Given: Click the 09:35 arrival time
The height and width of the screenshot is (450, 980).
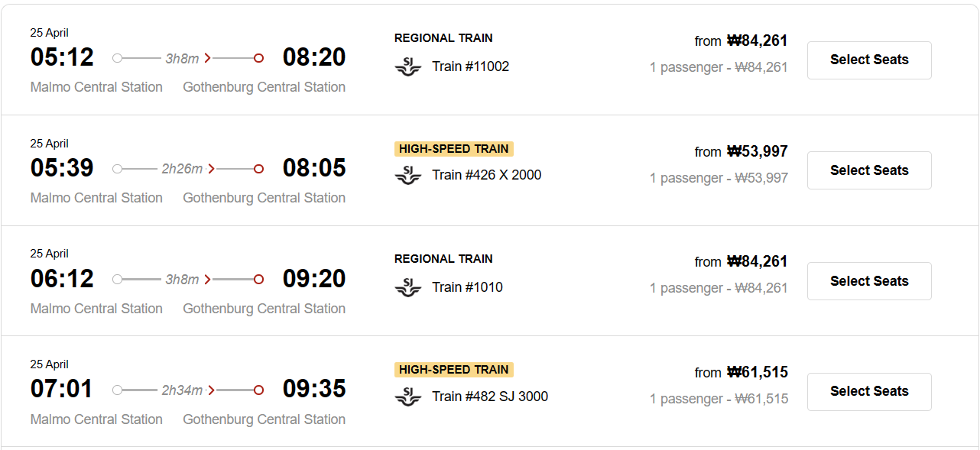Looking at the screenshot, I should tap(314, 389).
